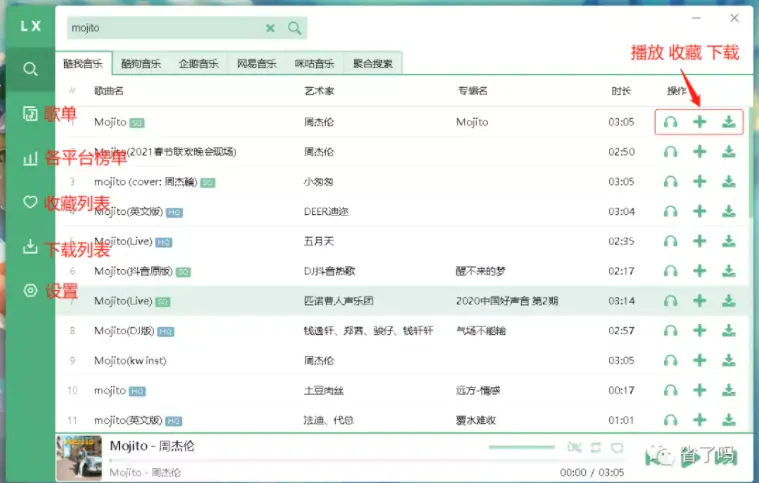
Task: Download the 小狗狗 mojito cover track
Action: (729, 181)
